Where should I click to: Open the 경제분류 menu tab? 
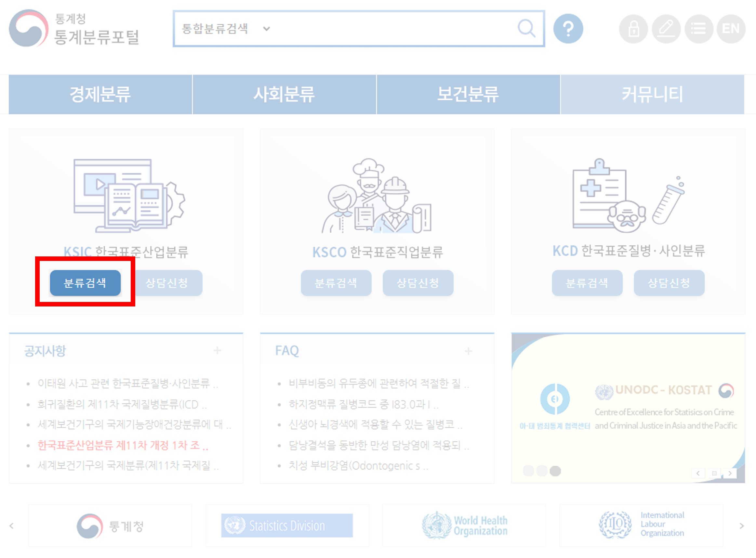(x=100, y=94)
